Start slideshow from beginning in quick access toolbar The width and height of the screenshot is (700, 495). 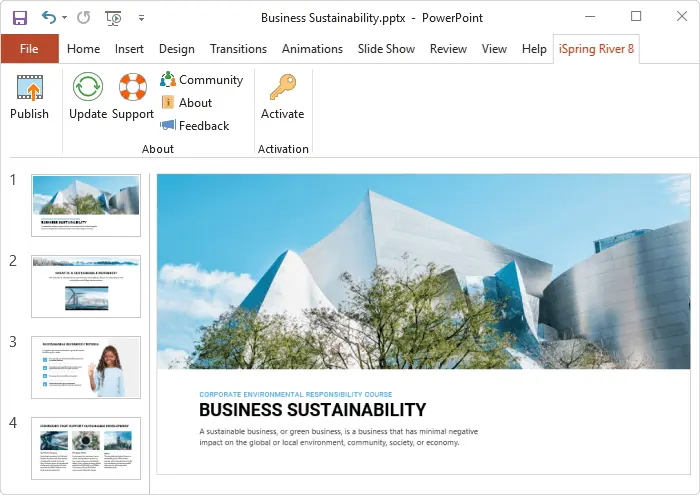pyautogui.click(x=113, y=18)
